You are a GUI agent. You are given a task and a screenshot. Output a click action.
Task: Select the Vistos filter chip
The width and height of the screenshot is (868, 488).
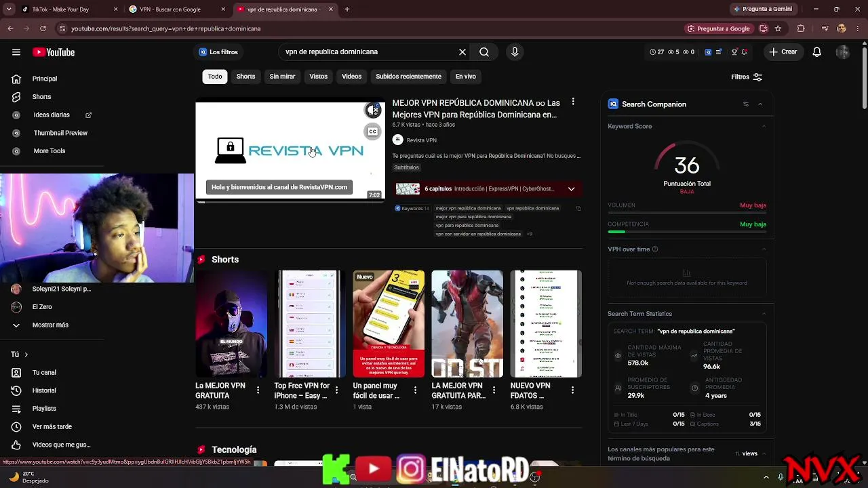click(318, 77)
